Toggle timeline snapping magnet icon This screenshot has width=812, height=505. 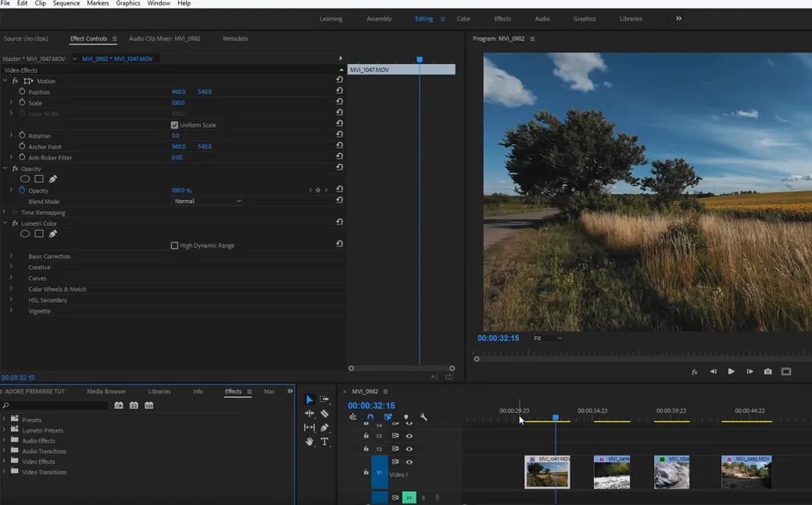click(x=370, y=417)
